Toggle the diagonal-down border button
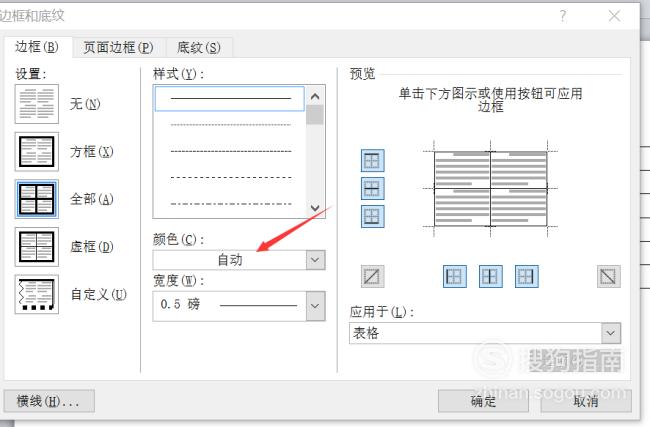 pyautogui.click(x=609, y=277)
